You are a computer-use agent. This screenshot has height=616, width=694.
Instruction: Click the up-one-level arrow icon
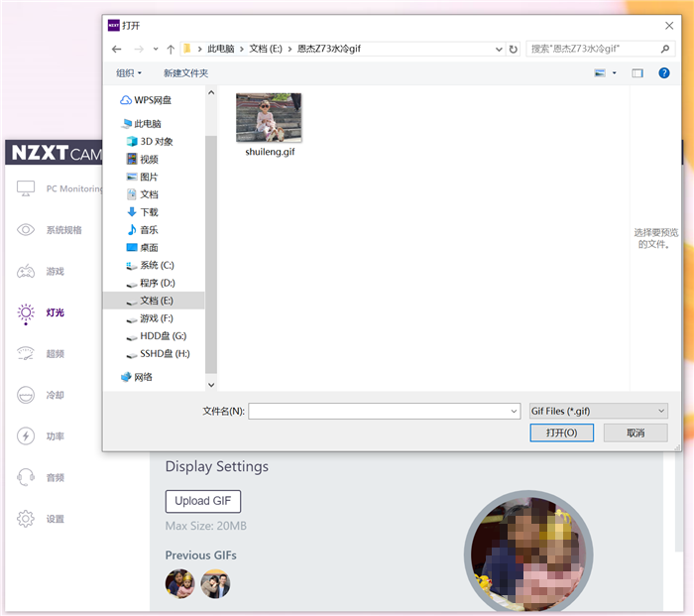click(x=171, y=49)
